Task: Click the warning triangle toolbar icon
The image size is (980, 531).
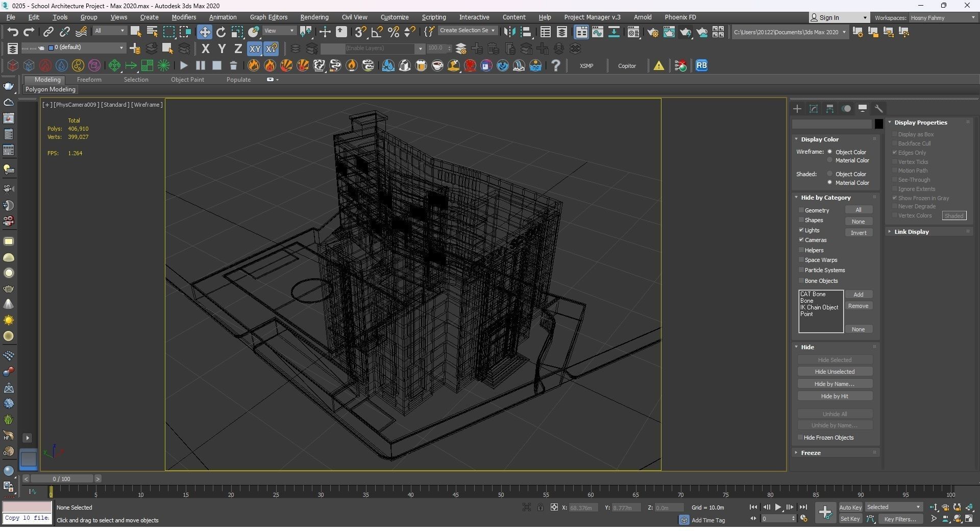Action: 659,65
